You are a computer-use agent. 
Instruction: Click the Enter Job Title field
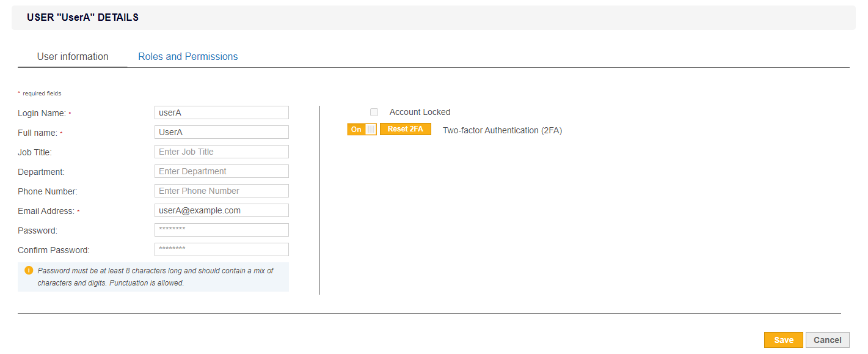tap(221, 151)
